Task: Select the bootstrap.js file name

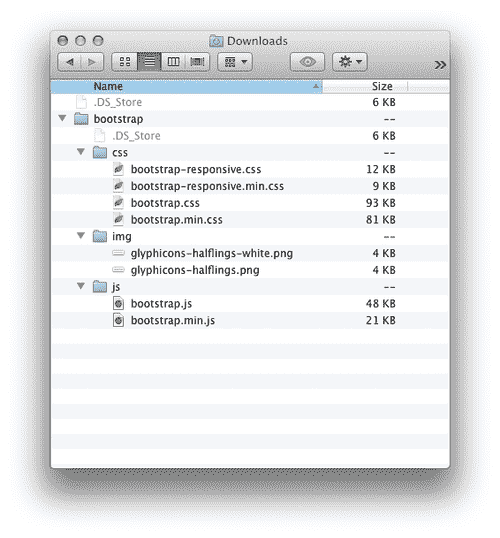Action: point(161,304)
